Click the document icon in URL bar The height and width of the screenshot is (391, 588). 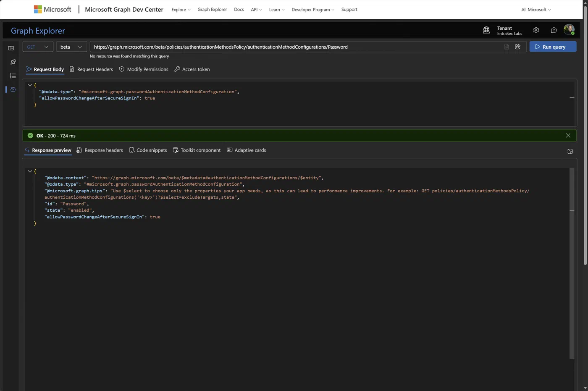tap(507, 47)
